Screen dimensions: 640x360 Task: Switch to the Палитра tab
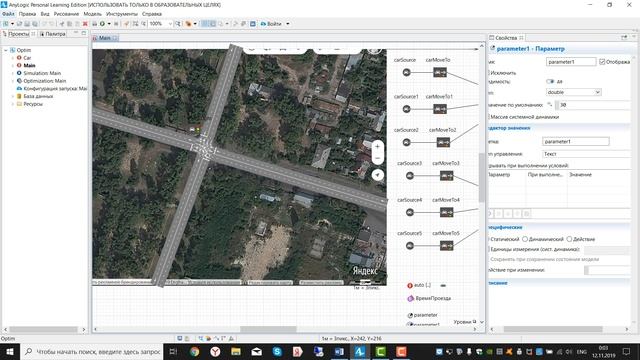click(53, 34)
